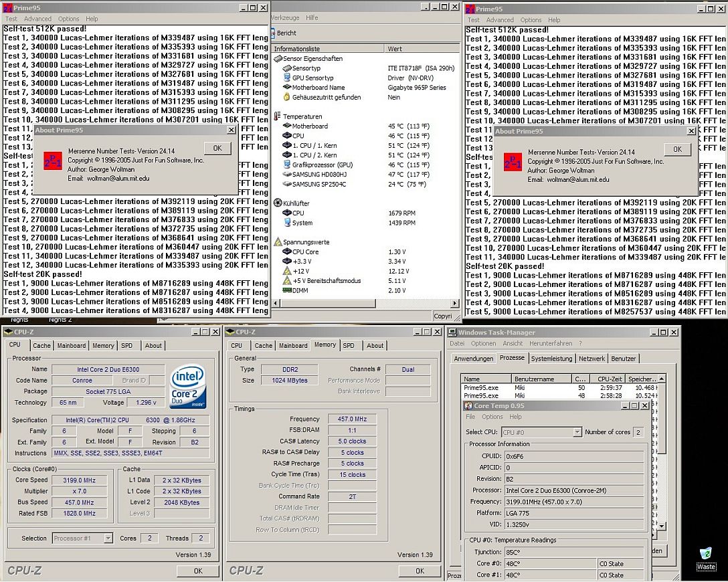The image size is (728, 582).
Task: Click OK button in right CPU-Z window
Action: point(420,571)
